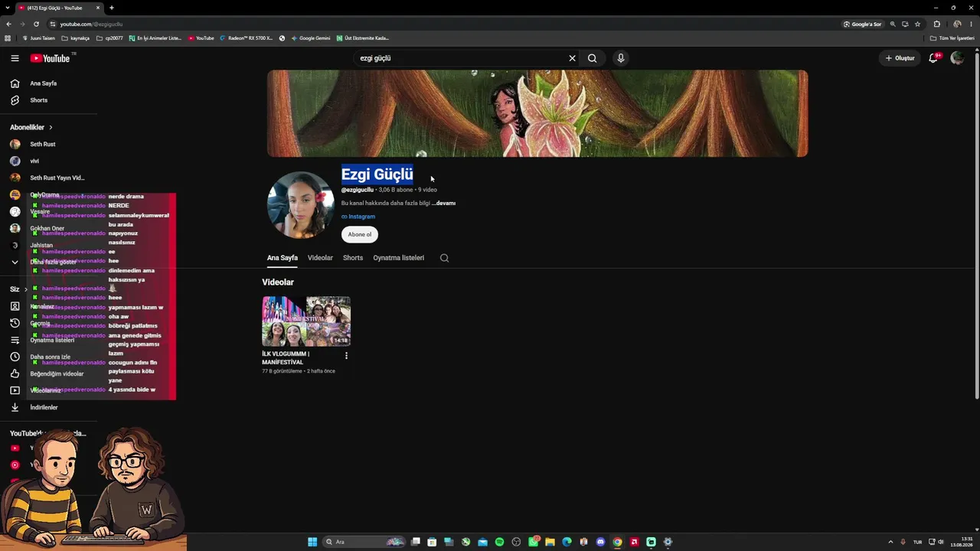Image resolution: width=980 pixels, height=551 pixels.
Task: Open Daha sonra izle watch later
Action: 50,357
